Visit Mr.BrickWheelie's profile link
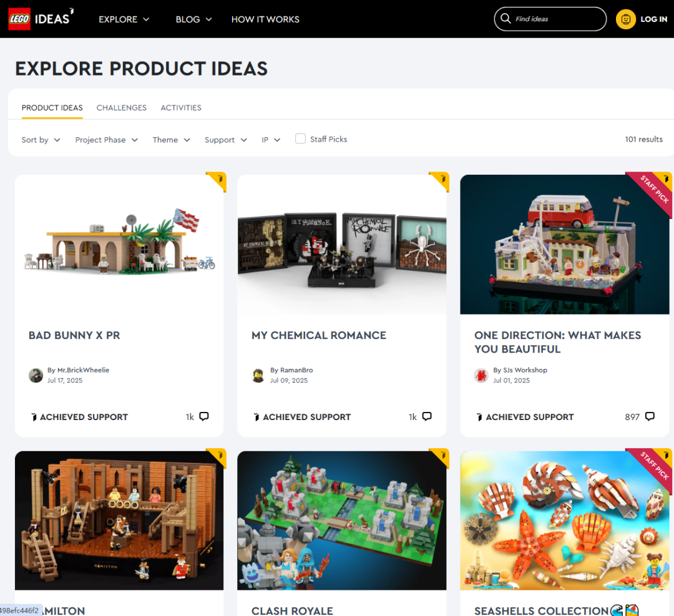 (x=84, y=370)
